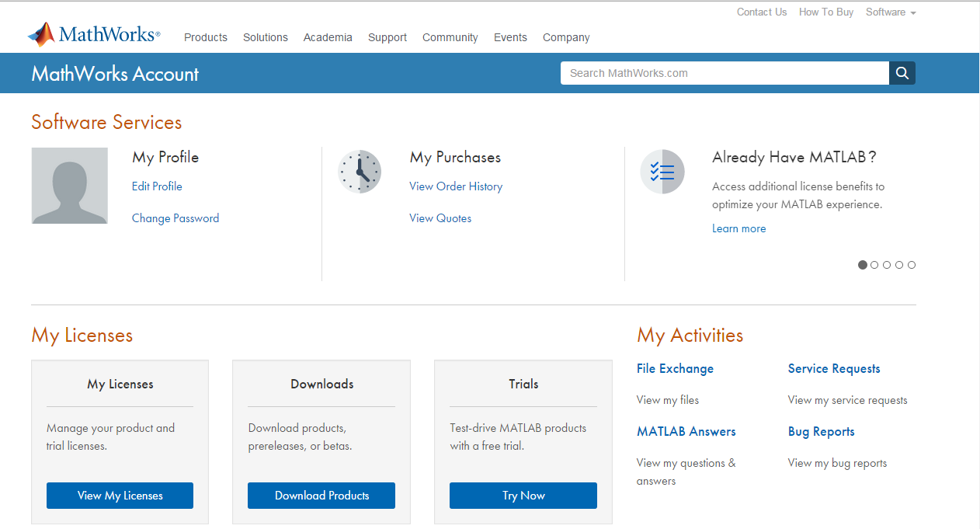
Task: Open the Products menu
Action: [x=206, y=37]
